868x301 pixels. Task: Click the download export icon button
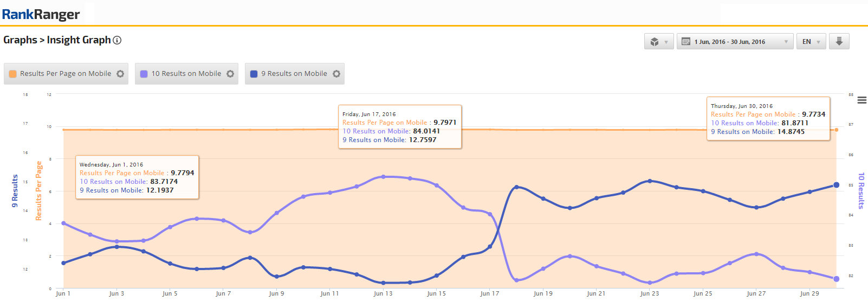coord(839,41)
